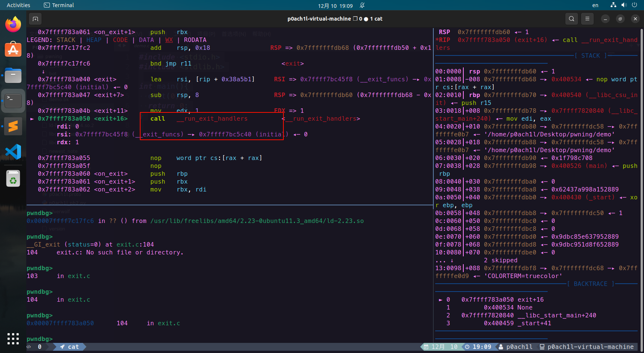
Task: Click stack value 0x9dbc85e637952889
Action: (585, 237)
